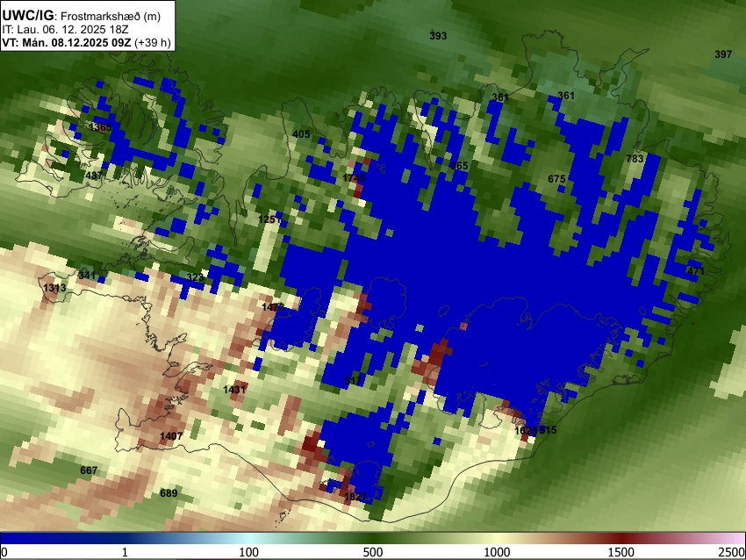This screenshot has width=746, height=560.
Task: Click the 1827 map value
Action: click(x=355, y=497)
